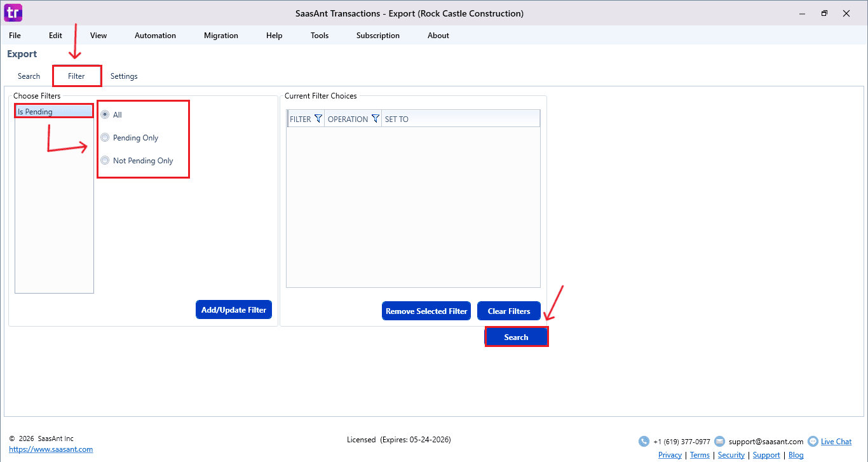Open the Migration menu
Viewport: 868px width, 462px height.
(x=221, y=36)
